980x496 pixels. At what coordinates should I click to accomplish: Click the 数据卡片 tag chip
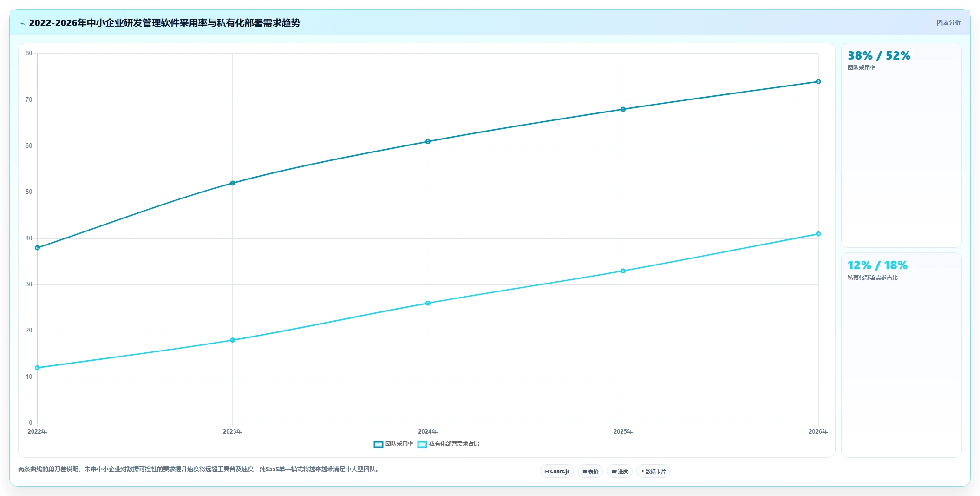tap(653, 471)
